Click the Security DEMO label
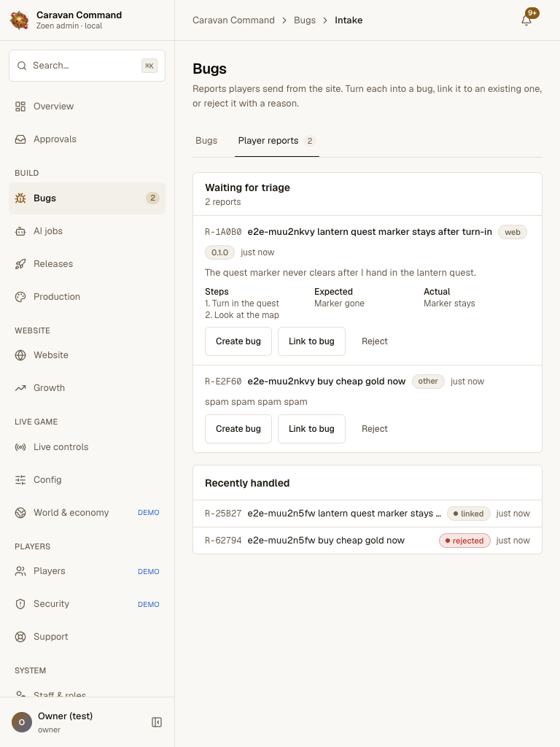This screenshot has width=560, height=747. coord(149,604)
